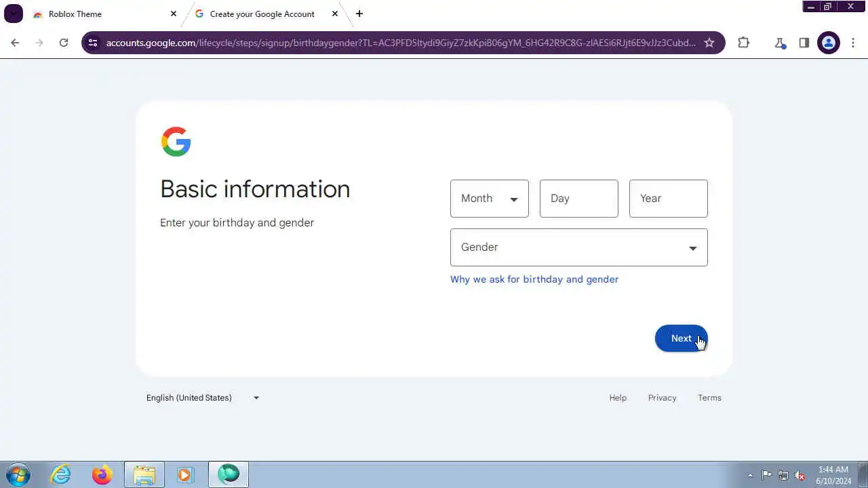Open the network tray icon

pos(783,475)
